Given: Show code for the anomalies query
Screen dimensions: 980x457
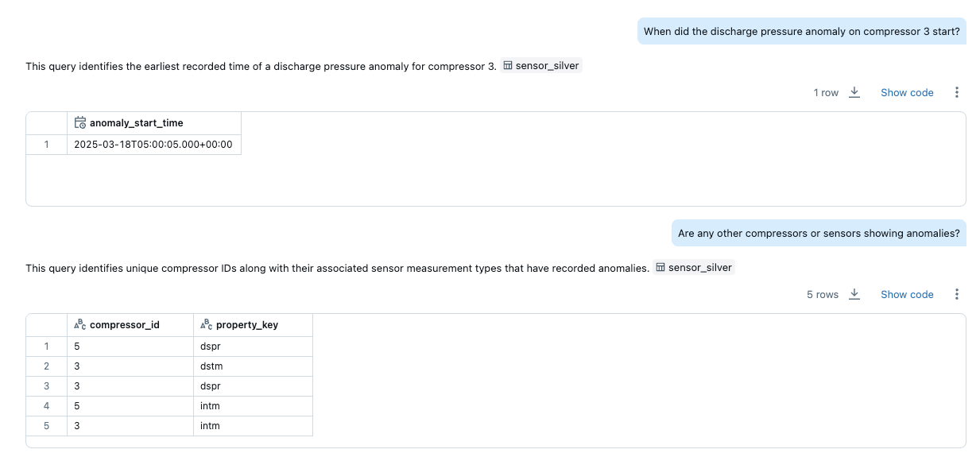Looking at the screenshot, I should coord(907,295).
